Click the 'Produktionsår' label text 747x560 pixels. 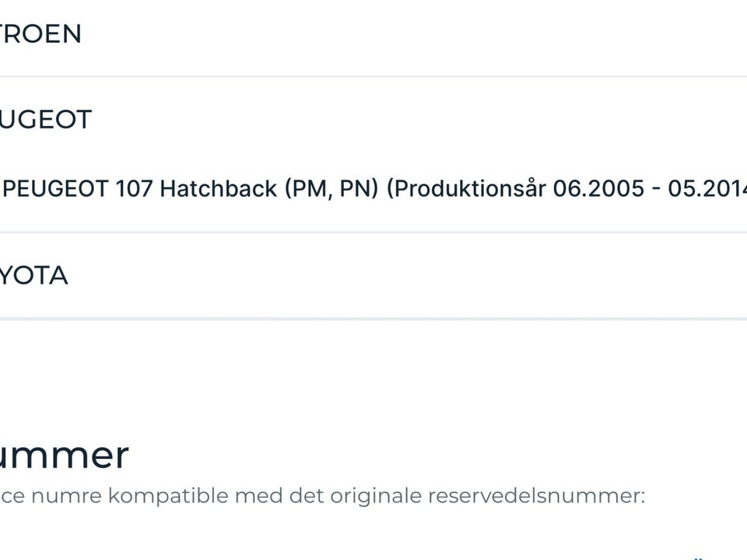[x=466, y=189]
